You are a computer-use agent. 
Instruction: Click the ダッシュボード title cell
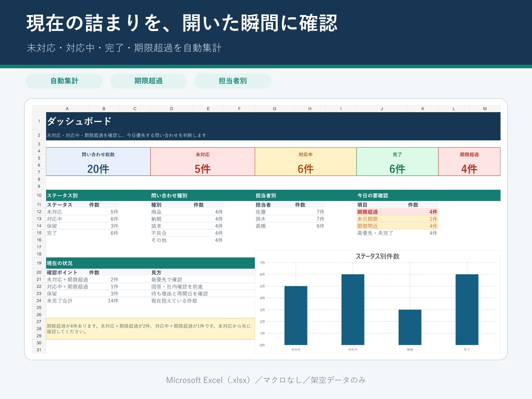click(x=273, y=121)
